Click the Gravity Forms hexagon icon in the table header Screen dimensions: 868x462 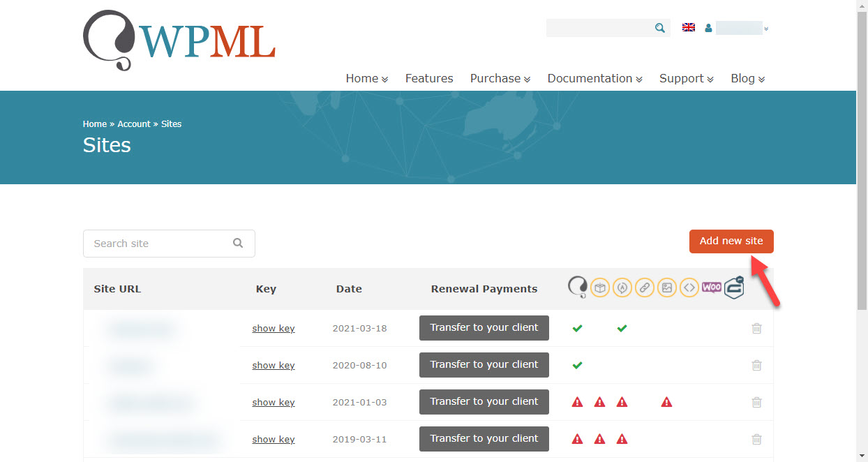734,287
